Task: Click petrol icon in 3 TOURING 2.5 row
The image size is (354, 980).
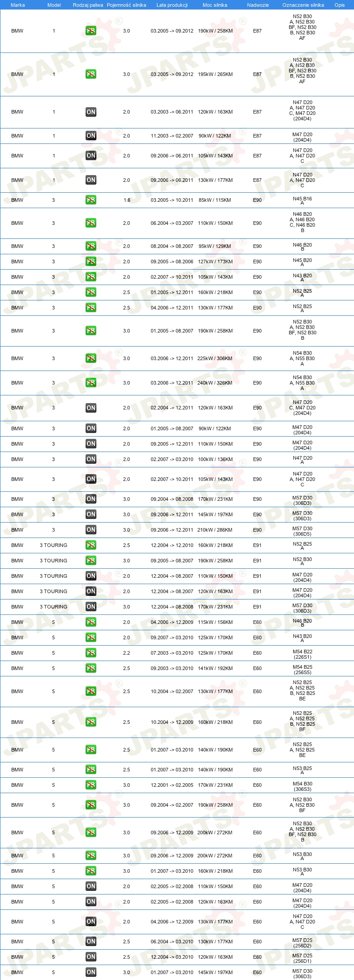Action: click(91, 545)
